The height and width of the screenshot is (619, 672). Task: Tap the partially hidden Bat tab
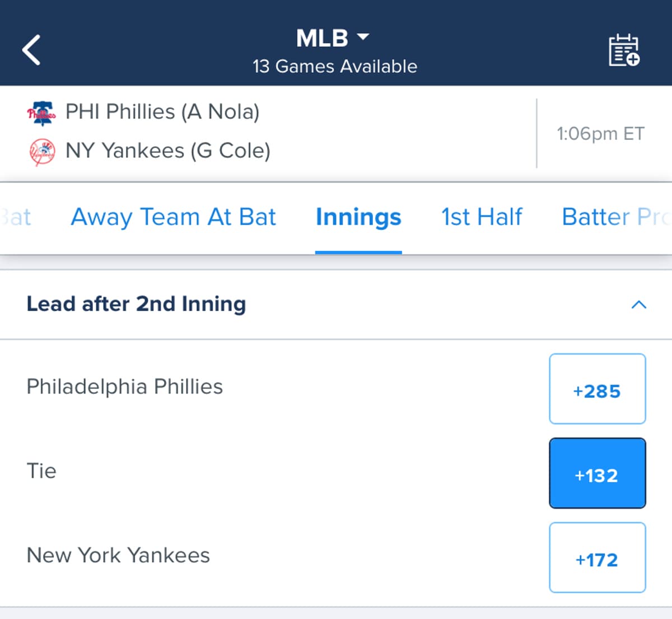pyautogui.click(x=17, y=217)
